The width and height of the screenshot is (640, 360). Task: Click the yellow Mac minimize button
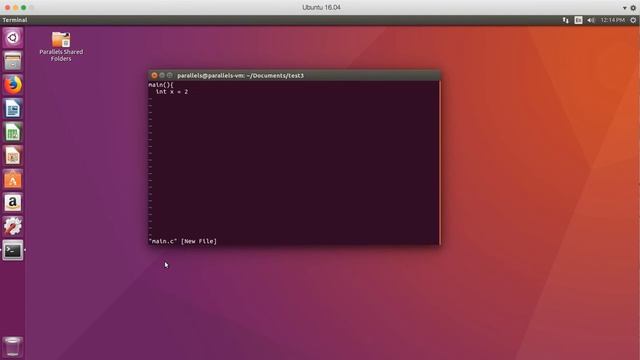pos(16,8)
